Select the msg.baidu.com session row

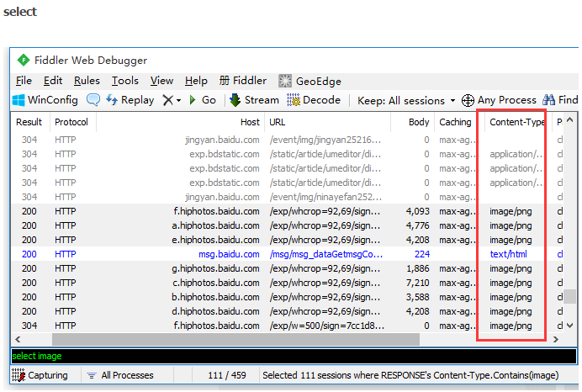(x=287, y=254)
